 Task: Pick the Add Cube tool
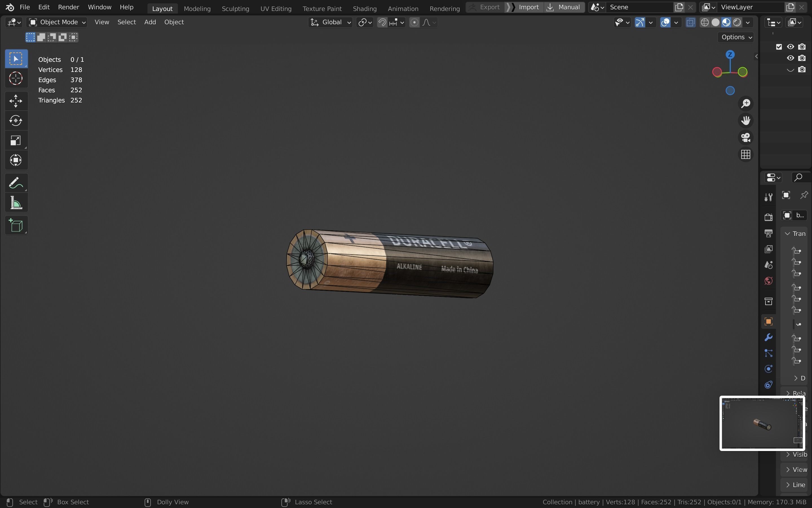coord(16,225)
